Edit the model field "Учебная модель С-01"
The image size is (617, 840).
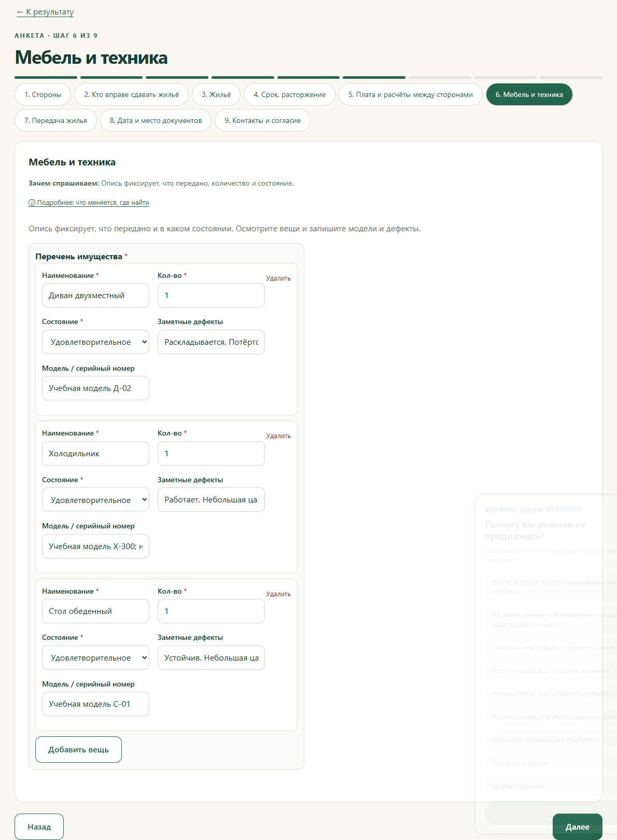[x=95, y=704]
